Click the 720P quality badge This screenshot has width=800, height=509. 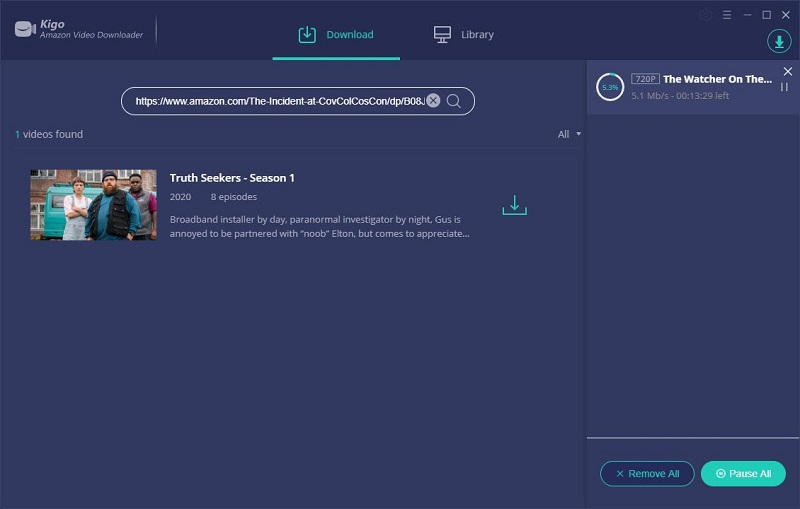pos(645,79)
